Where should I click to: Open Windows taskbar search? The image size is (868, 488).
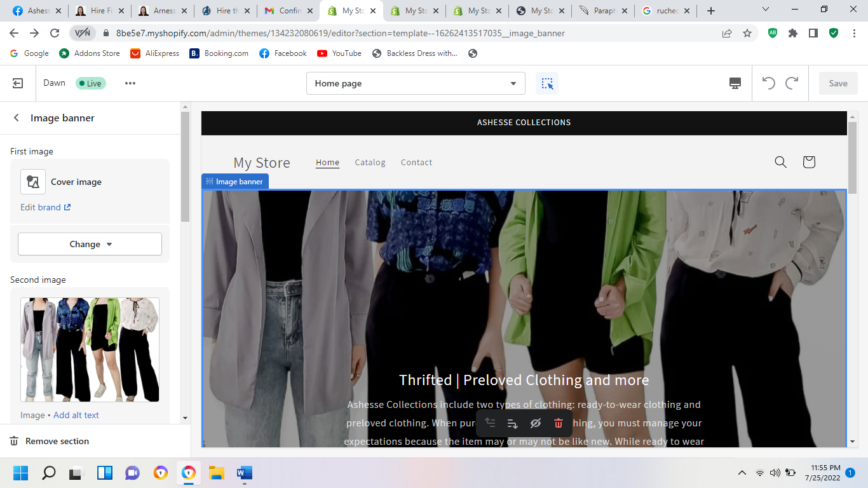coord(49,473)
